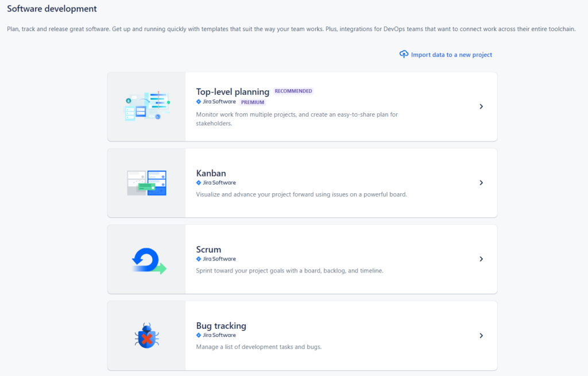Choose the Kanban template title

point(211,173)
